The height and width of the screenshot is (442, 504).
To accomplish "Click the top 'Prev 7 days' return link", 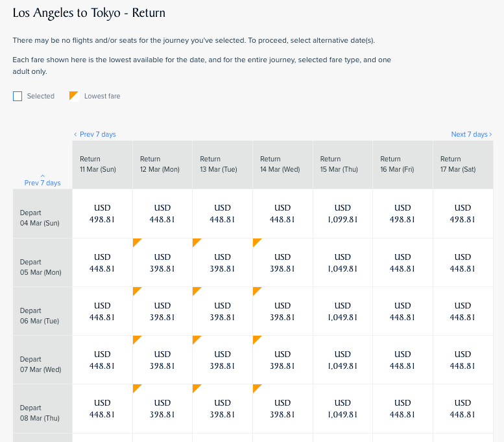I will point(95,134).
